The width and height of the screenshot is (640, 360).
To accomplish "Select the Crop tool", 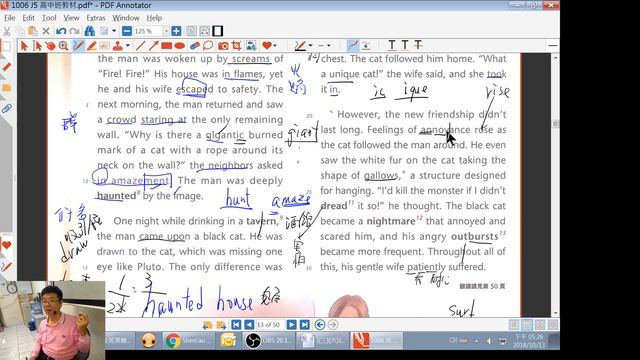I will coord(236,46).
